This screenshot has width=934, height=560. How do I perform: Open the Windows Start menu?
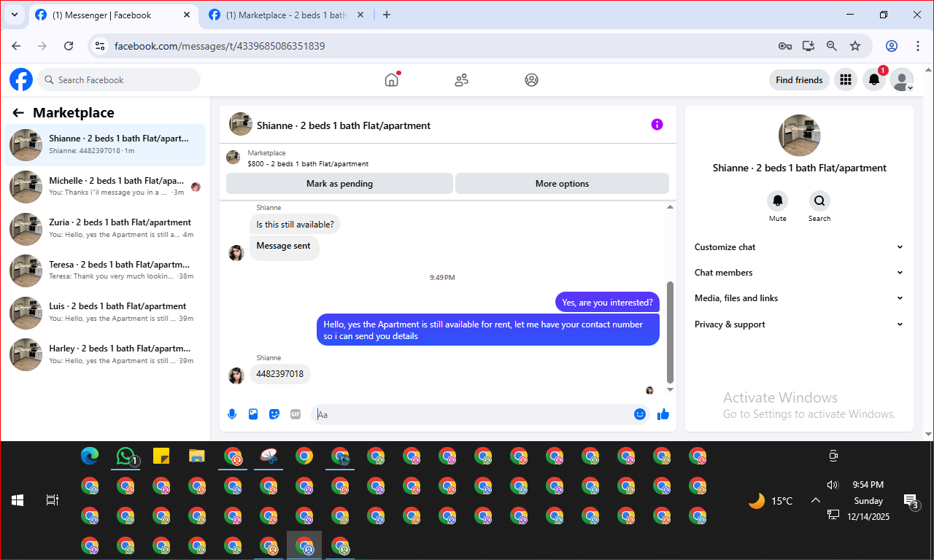pos(18,500)
